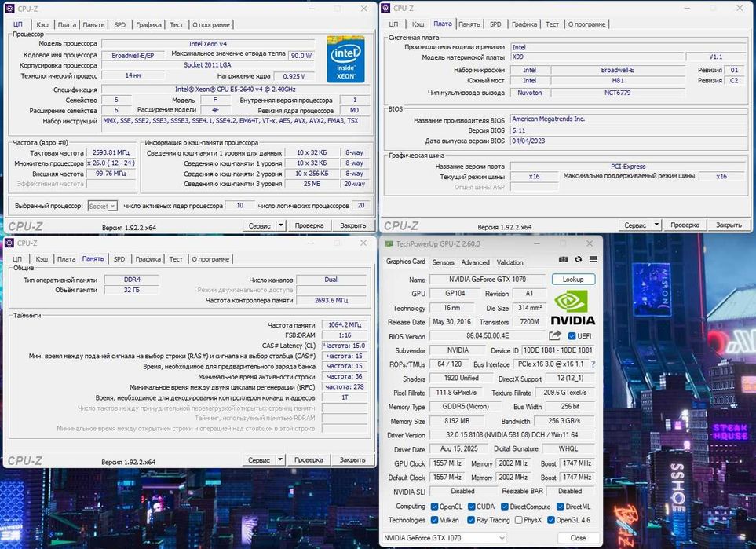Click Закрыть button in the Плата window
This screenshot has height=549, width=756.
pyautogui.click(x=729, y=225)
